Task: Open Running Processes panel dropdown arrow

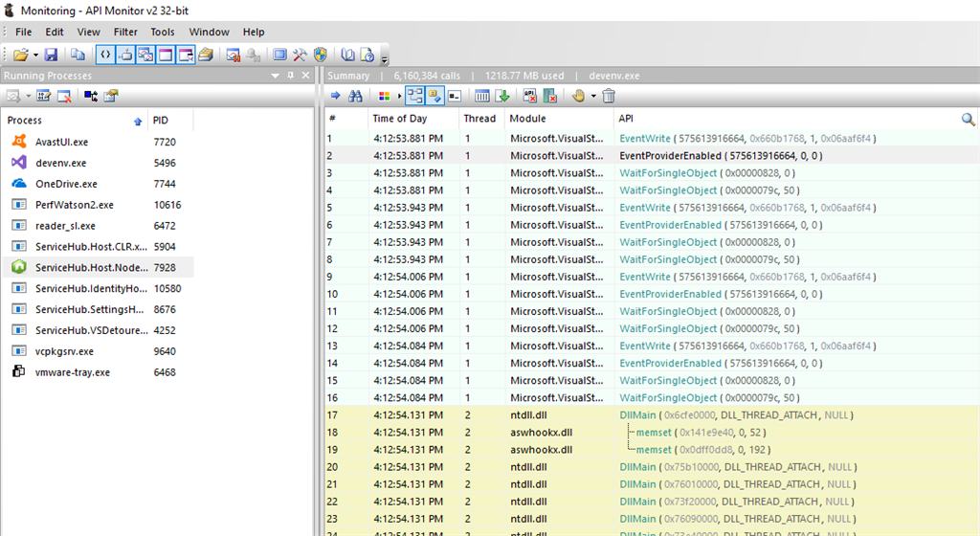Action: pyautogui.click(x=275, y=76)
